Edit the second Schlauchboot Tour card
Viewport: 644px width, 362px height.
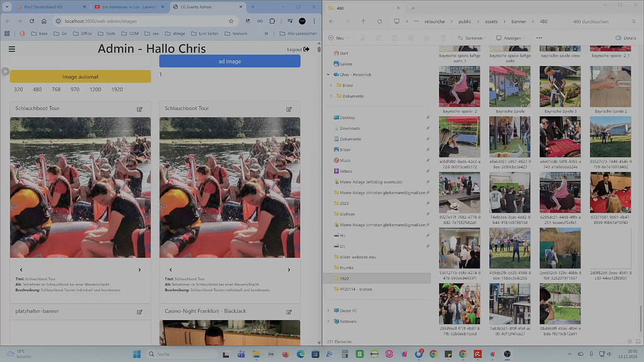289,109
